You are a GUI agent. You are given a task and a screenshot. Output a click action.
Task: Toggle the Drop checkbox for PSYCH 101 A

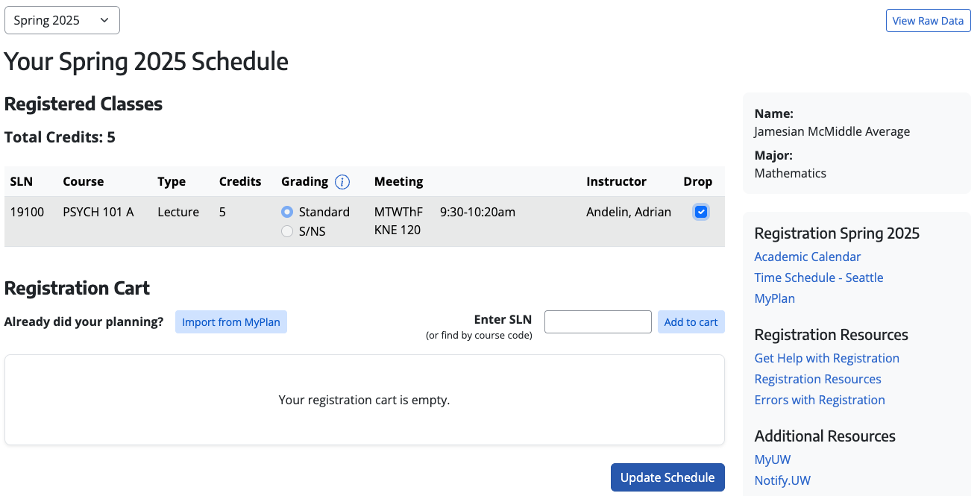[x=700, y=213]
